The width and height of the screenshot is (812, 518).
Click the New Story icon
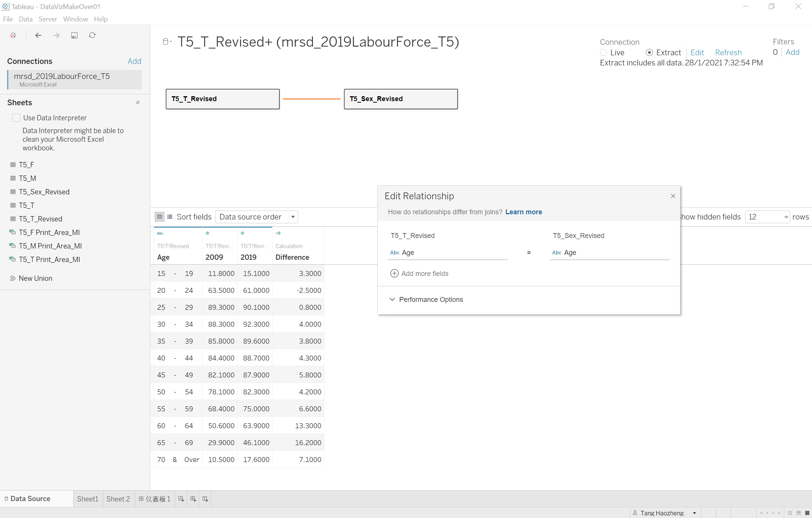(x=205, y=499)
